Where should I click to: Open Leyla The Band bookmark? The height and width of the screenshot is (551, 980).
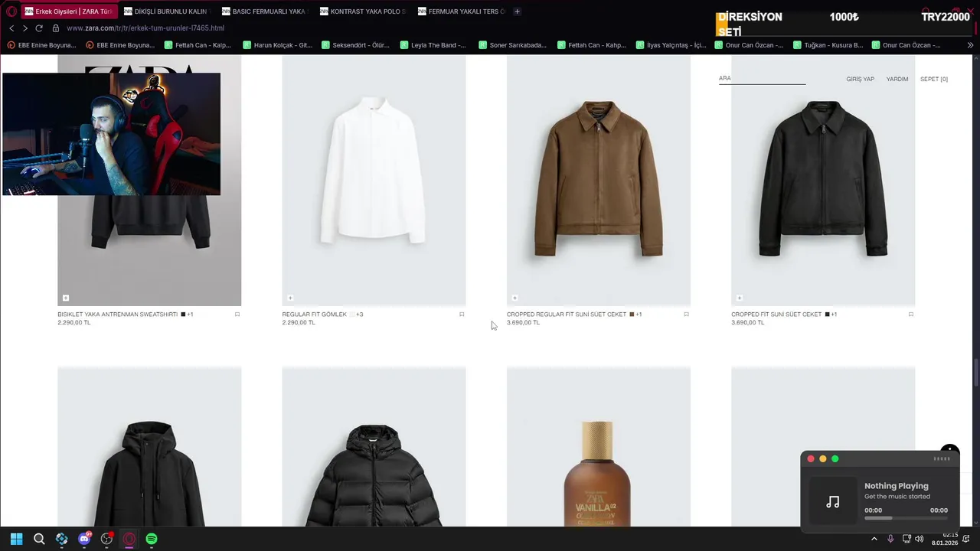tap(433, 45)
